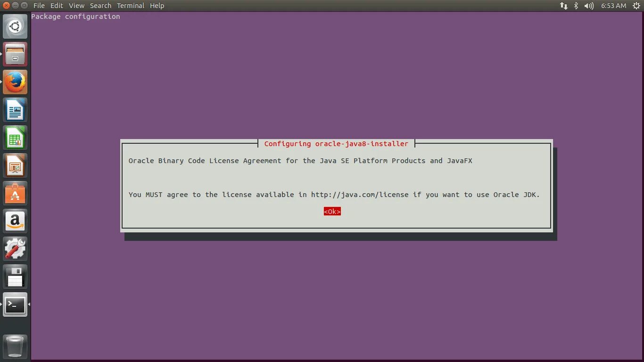644x362 pixels.
Task: Click the http://java.com/license URL text
Action: click(360, 195)
